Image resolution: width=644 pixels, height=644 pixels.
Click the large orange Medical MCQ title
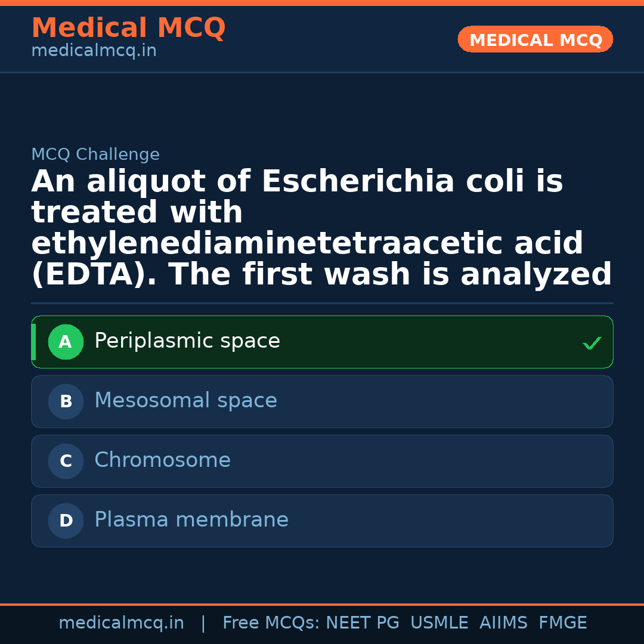coord(128,28)
